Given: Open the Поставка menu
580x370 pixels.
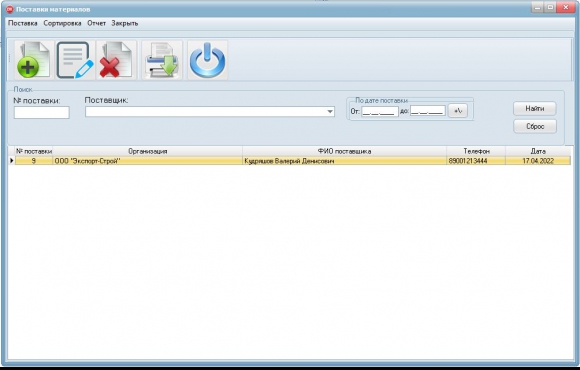Looking at the screenshot, I should click(23, 23).
